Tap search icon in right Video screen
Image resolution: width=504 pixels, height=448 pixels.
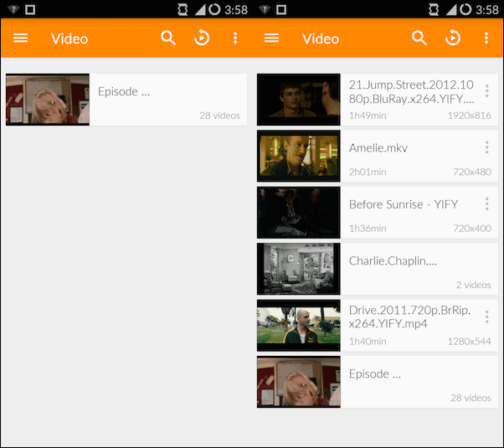tap(419, 38)
